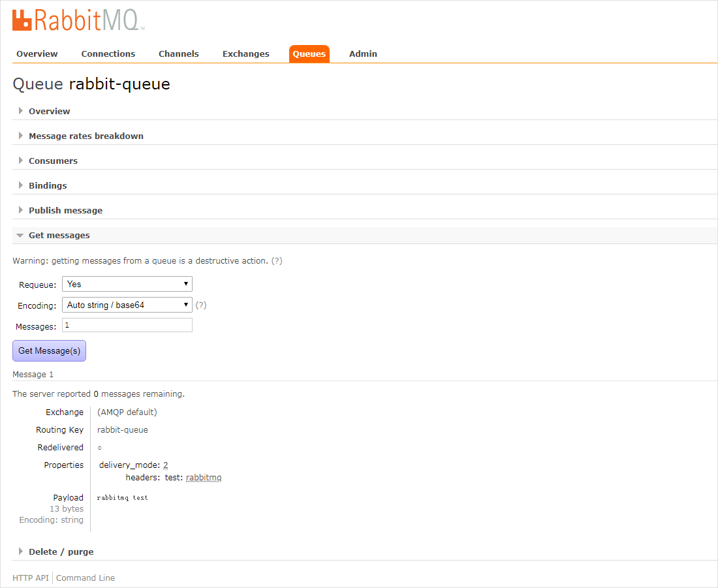This screenshot has height=588, width=718.
Task: Click the Get Message(s) button
Action: [49, 351]
